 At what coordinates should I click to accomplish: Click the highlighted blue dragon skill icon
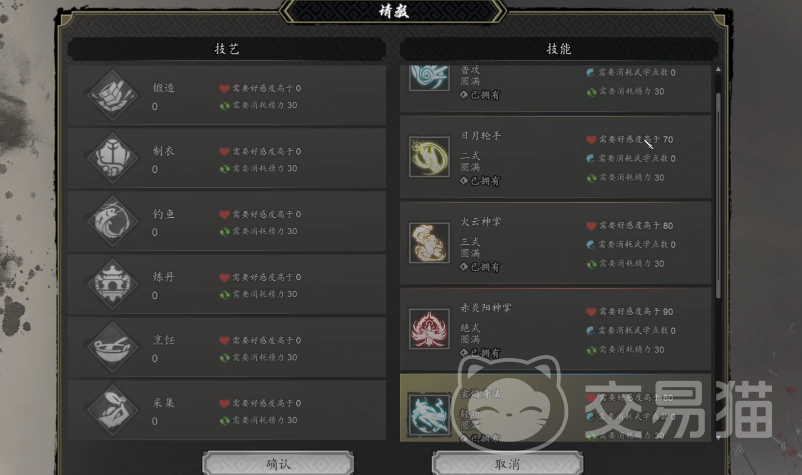pos(429,415)
